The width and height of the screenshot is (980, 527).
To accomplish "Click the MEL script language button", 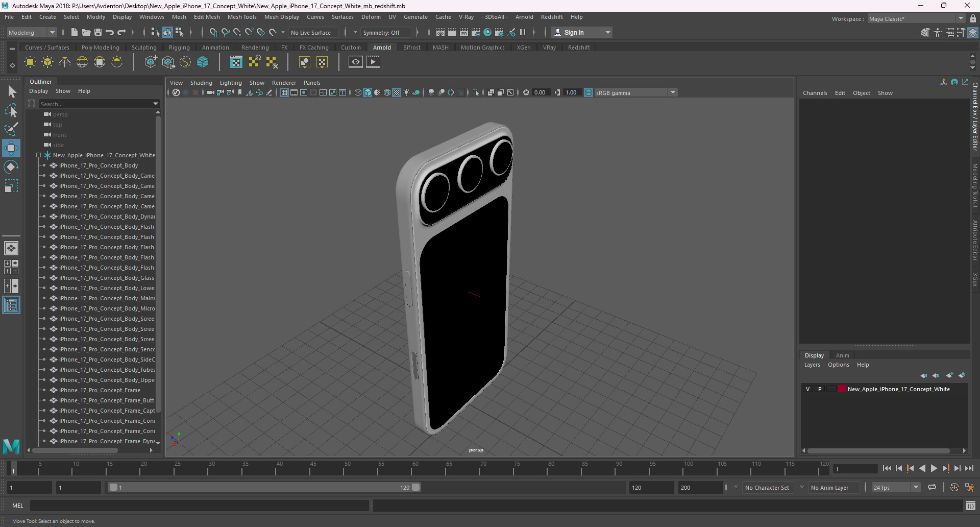I will pyautogui.click(x=18, y=506).
